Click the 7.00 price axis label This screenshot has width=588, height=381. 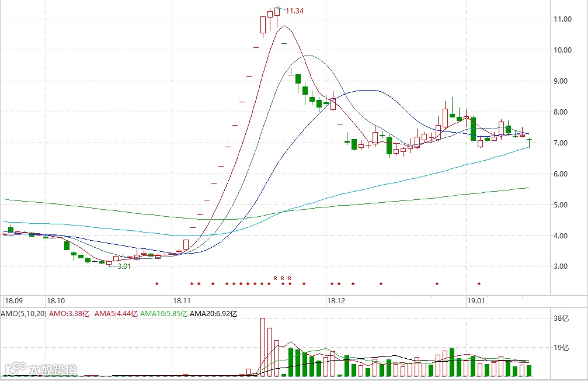(561, 143)
